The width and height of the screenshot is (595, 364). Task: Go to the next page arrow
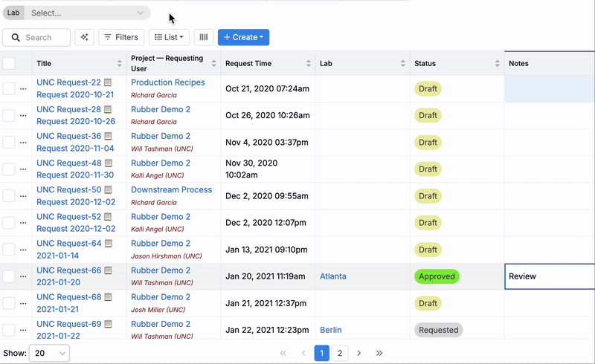pos(359,353)
